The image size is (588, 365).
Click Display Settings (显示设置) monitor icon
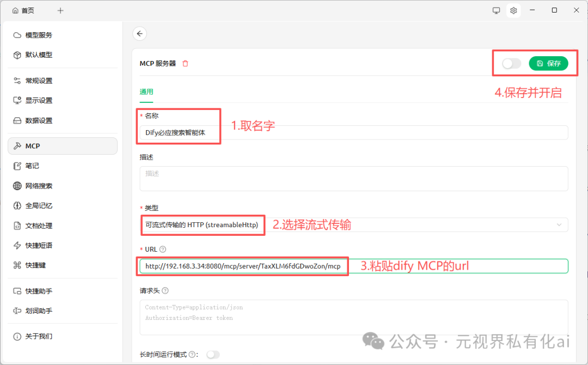point(17,101)
